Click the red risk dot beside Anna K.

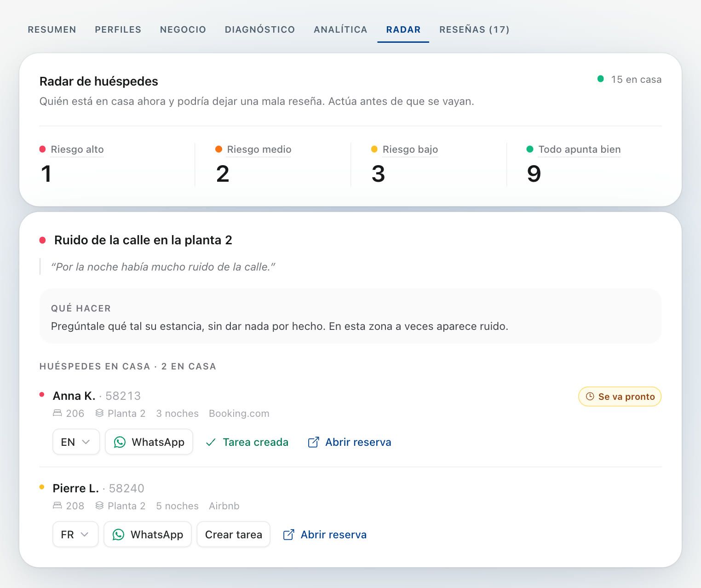pyautogui.click(x=42, y=394)
